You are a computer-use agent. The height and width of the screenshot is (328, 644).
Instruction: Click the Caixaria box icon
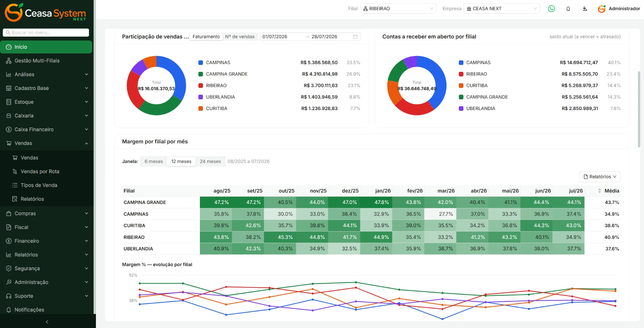pyautogui.click(x=9, y=116)
